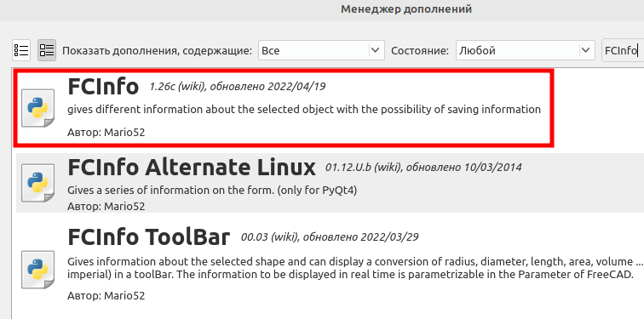
Task: Click the 'Состояние:' label
Action: coord(420,51)
